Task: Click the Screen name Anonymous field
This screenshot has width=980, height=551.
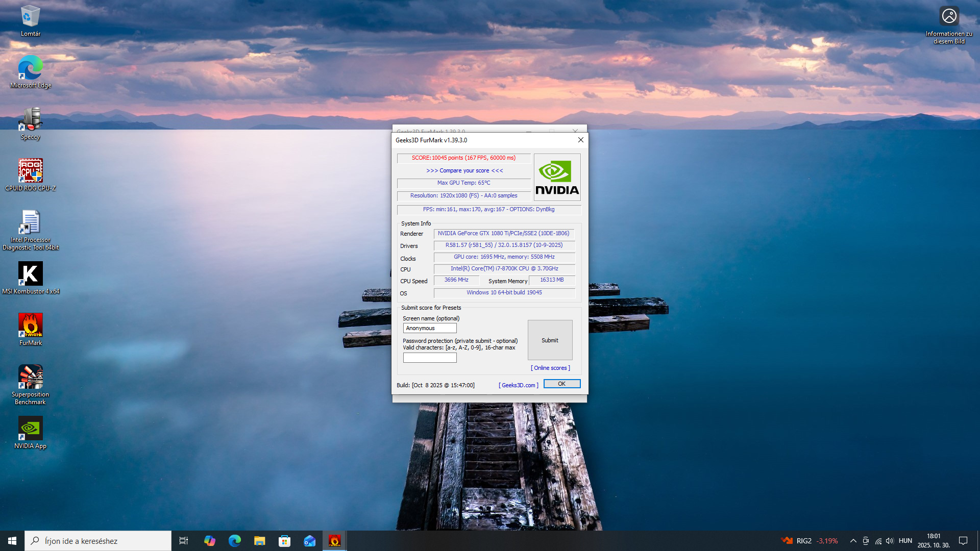Action: pos(430,328)
